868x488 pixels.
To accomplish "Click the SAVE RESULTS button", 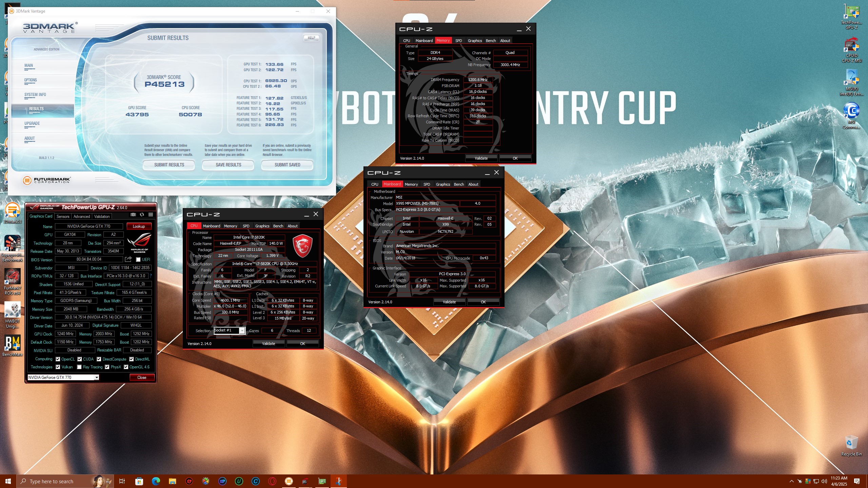I will click(x=228, y=165).
